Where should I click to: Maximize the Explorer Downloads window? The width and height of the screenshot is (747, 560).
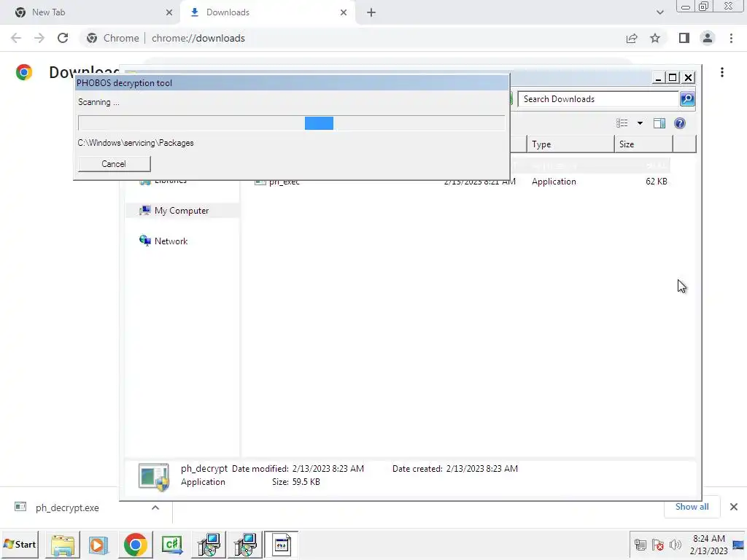pyautogui.click(x=673, y=77)
